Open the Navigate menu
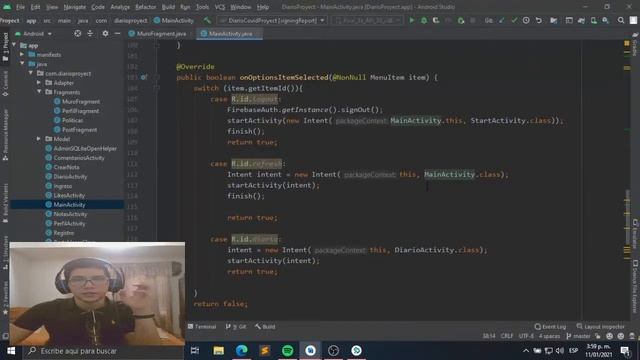This screenshot has height=360, width=640. (75, 7)
